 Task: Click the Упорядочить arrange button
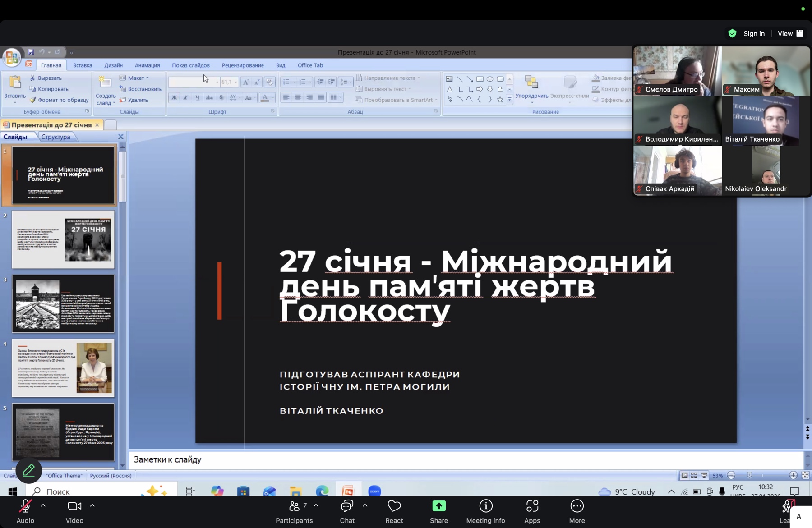pos(531,87)
